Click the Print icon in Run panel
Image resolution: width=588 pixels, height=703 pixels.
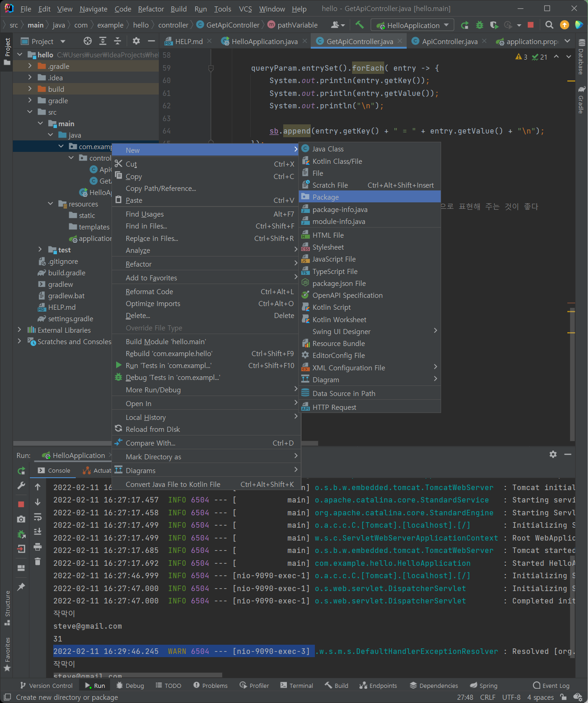click(38, 547)
